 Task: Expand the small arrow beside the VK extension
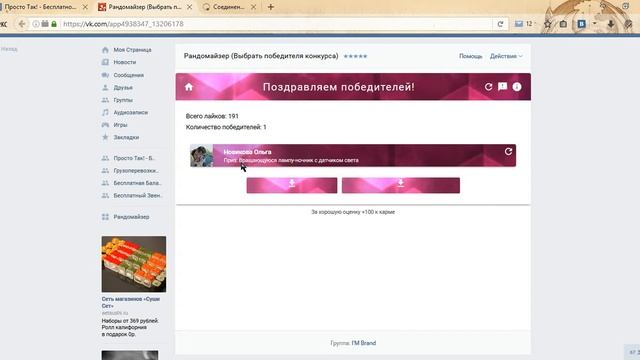[594, 24]
